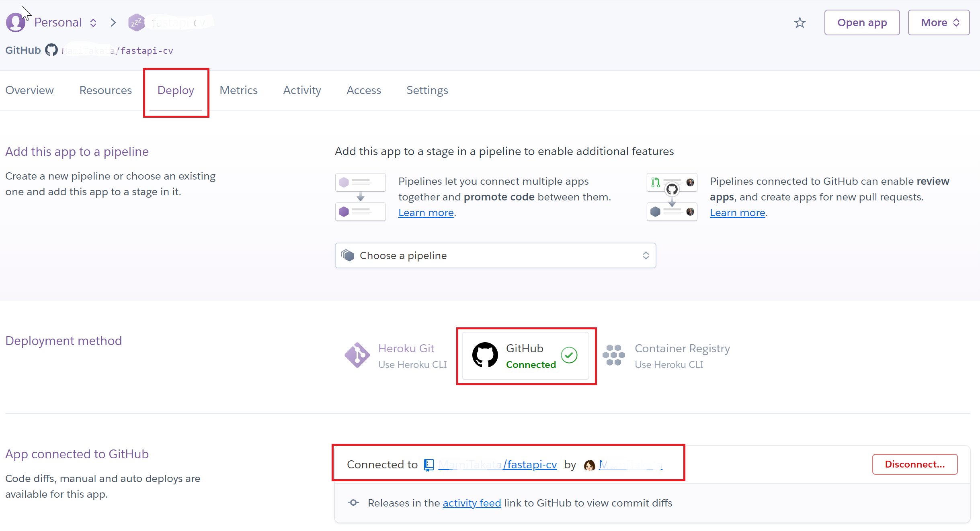This screenshot has width=980, height=531.
Task: Click the Heroku Git diamond icon
Action: (x=357, y=355)
